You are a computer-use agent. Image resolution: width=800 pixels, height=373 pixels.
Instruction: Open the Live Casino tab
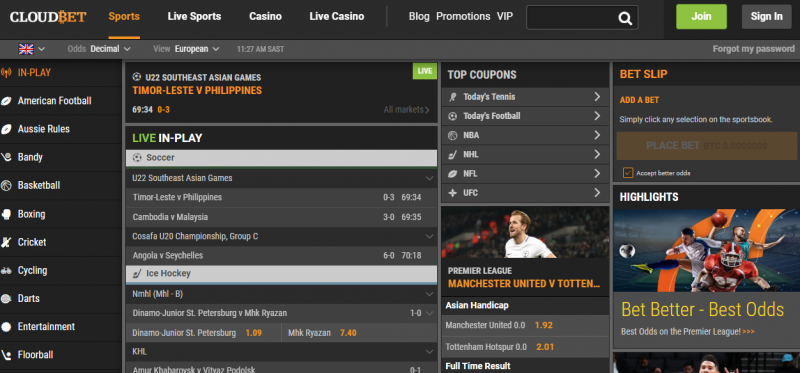[337, 16]
